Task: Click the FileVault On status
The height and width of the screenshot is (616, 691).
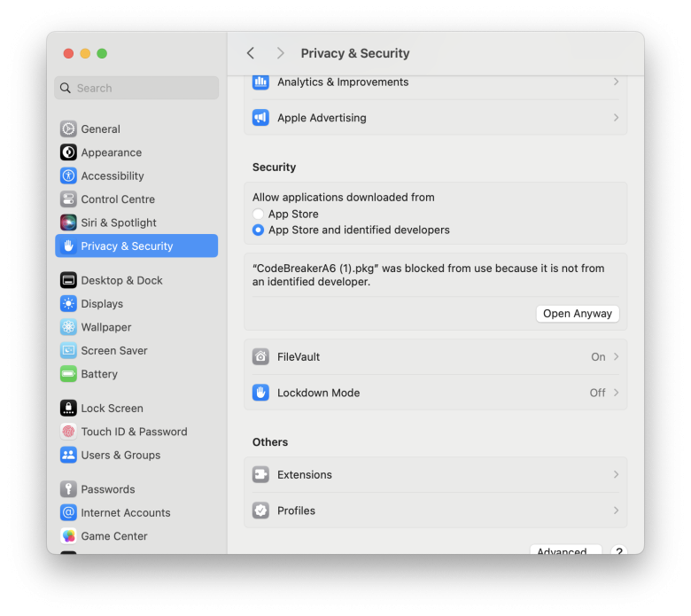Action: 598,356
